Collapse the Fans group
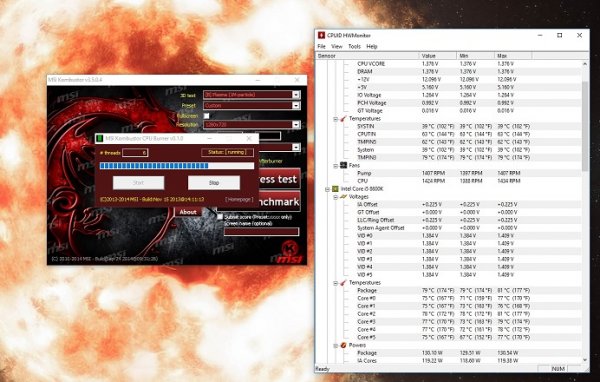The image size is (600, 382). [335, 166]
